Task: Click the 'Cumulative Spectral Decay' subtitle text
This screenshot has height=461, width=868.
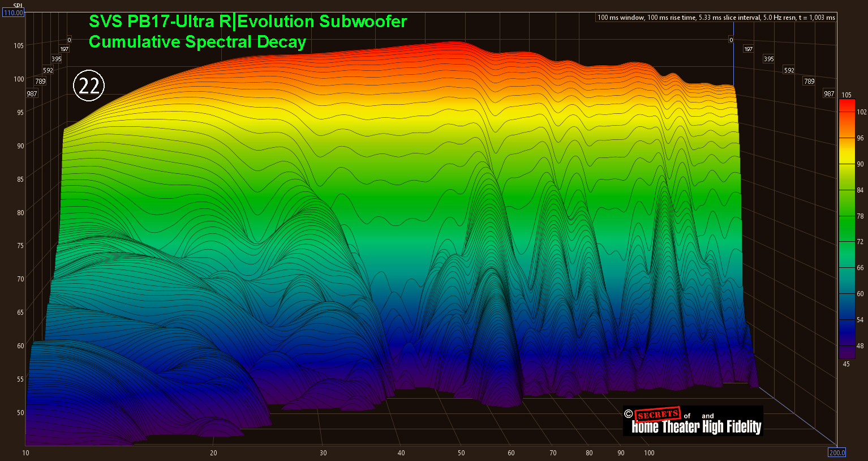Action: point(197,42)
